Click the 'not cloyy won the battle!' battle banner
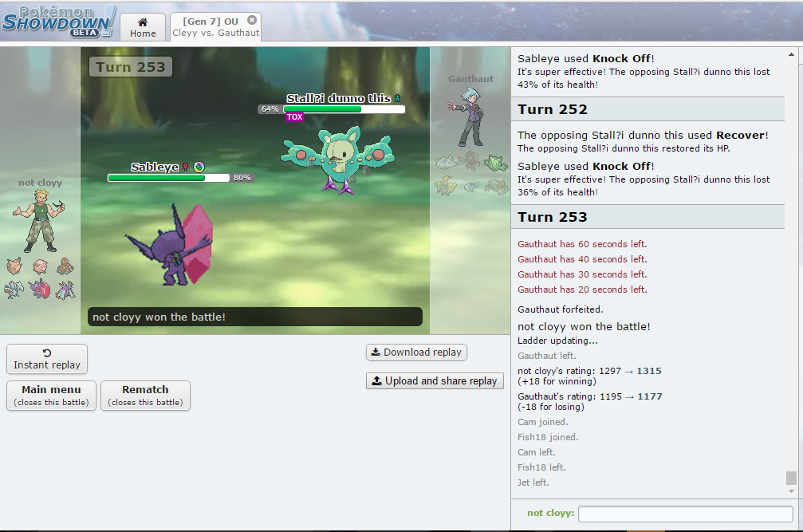 pos(255,317)
